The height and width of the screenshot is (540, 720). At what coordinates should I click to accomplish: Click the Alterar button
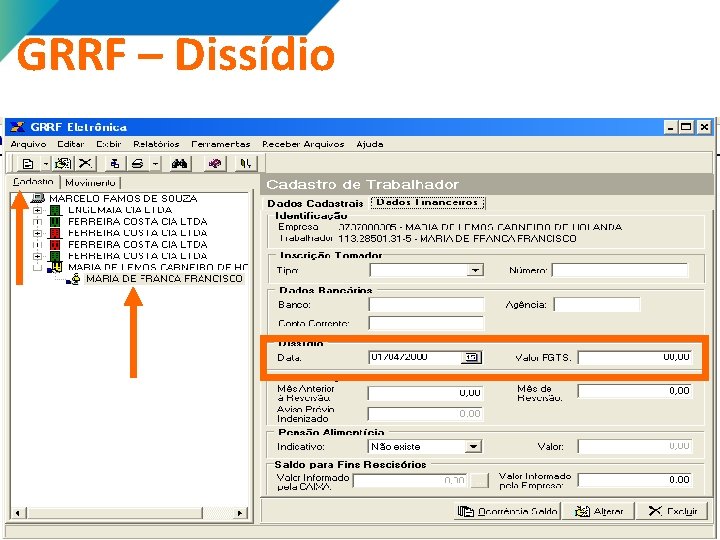tap(598, 511)
